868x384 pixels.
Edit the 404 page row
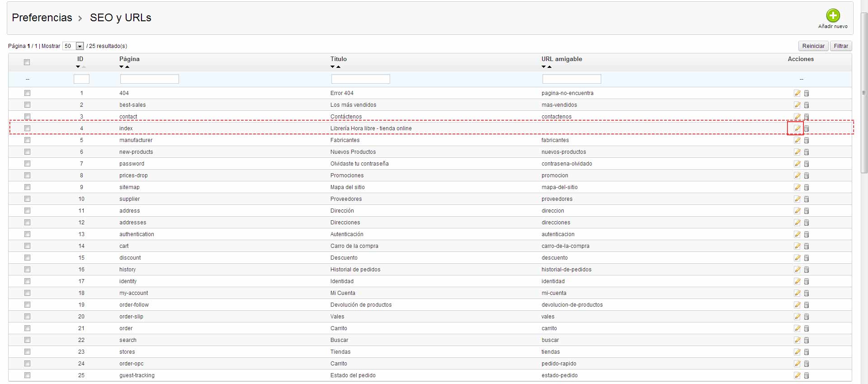coord(797,93)
